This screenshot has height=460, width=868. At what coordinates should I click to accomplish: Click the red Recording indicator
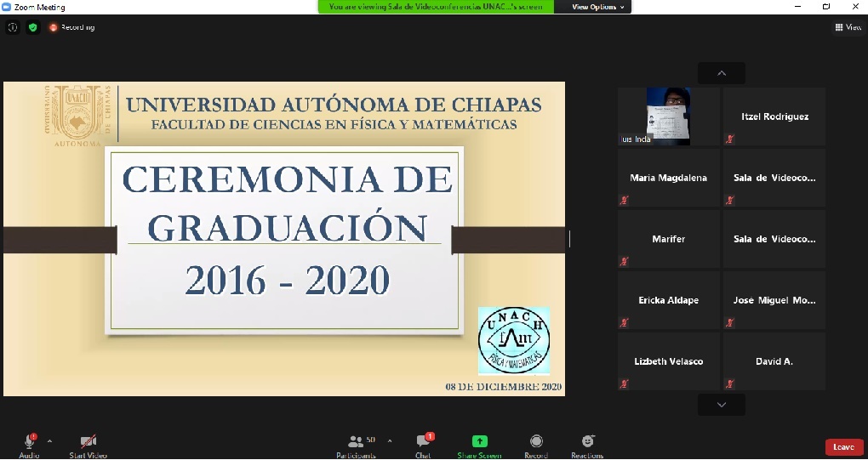pos(71,27)
